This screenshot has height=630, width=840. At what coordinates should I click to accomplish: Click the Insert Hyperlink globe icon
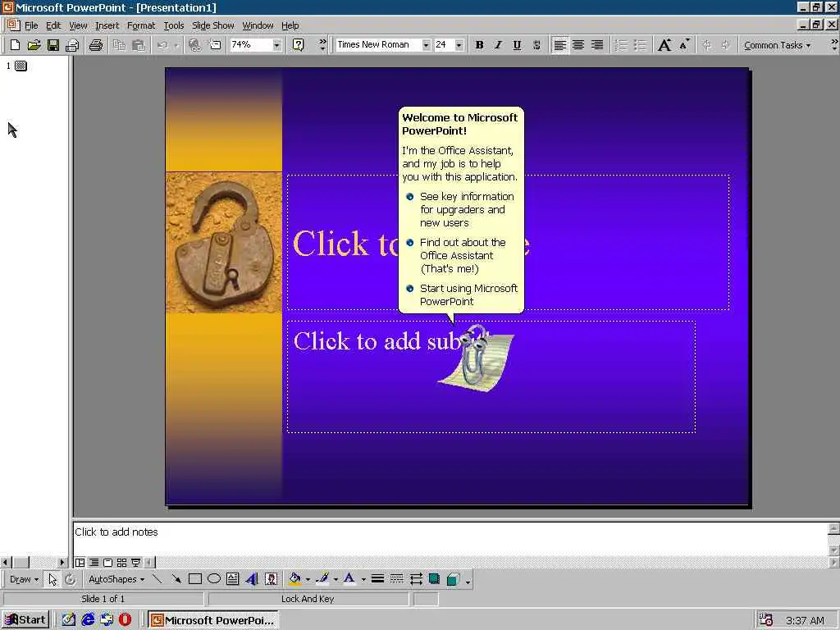pos(195,45)
